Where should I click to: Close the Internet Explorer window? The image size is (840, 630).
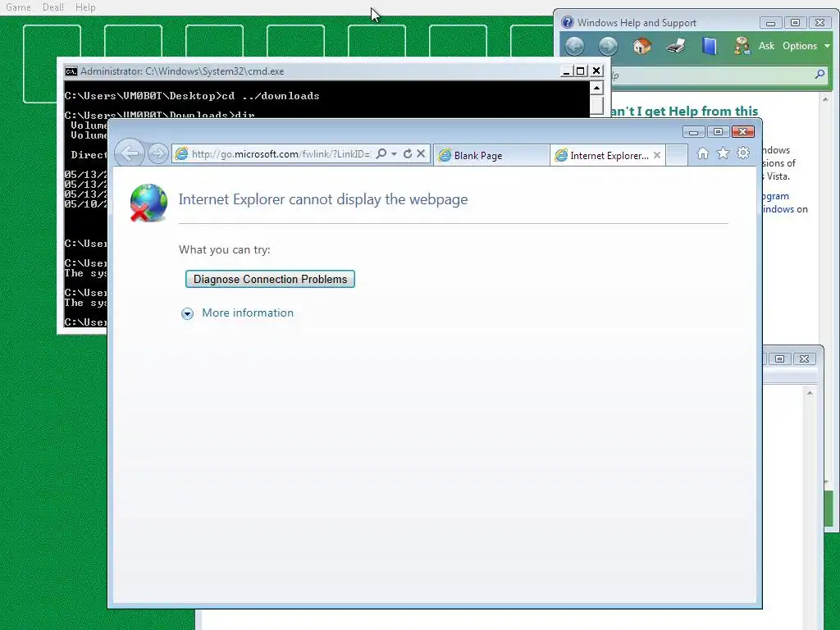point(743,132)
